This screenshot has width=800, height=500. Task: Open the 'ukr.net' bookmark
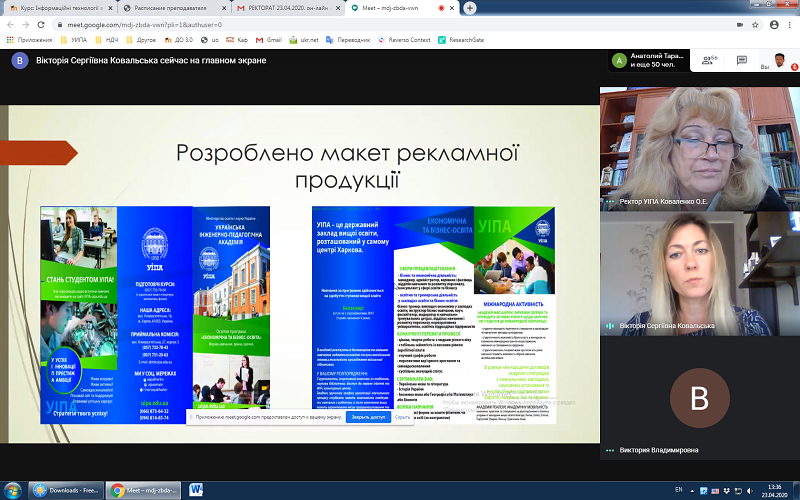coord(304,40)
